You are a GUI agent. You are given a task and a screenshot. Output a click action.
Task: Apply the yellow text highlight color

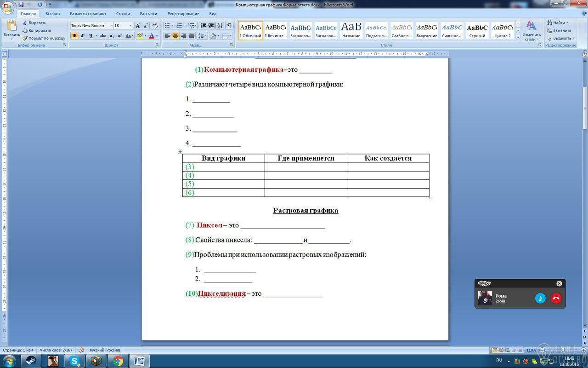tap(140, 35)
